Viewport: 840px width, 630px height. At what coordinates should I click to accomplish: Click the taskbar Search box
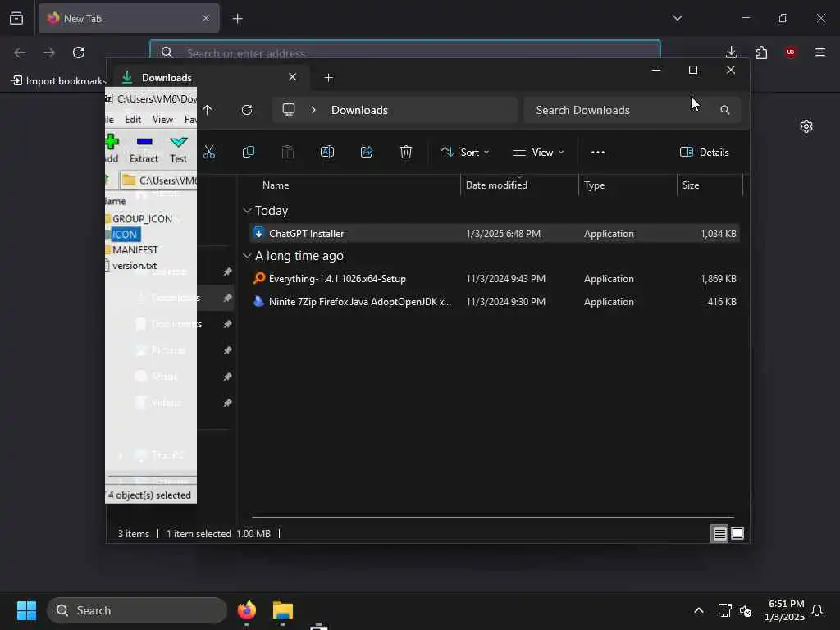pyautogui.click(x=137, y=610)
